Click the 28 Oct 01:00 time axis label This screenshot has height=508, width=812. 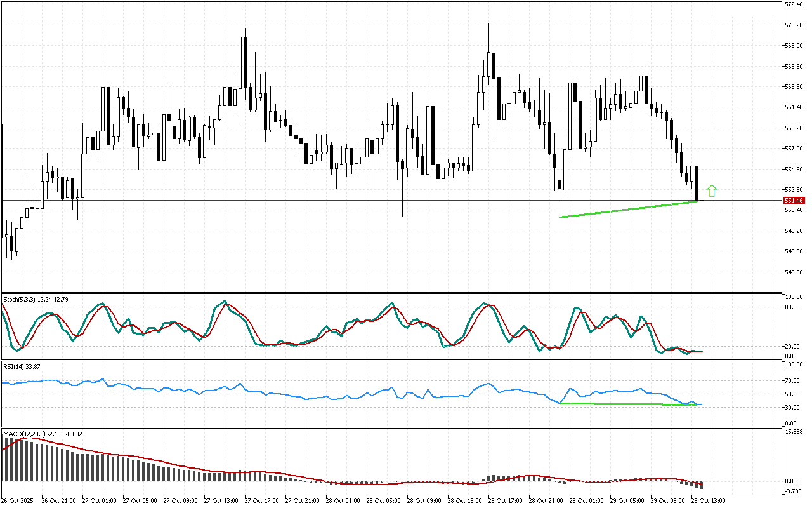coord(342,501)
